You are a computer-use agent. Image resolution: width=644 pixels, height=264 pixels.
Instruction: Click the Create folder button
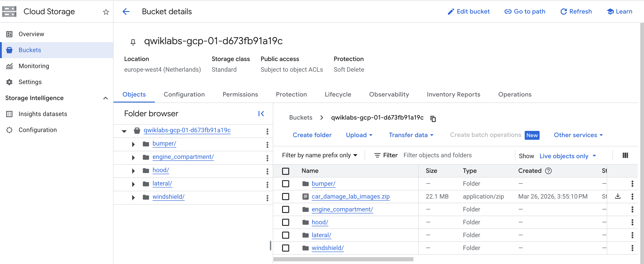click(312, 135)
